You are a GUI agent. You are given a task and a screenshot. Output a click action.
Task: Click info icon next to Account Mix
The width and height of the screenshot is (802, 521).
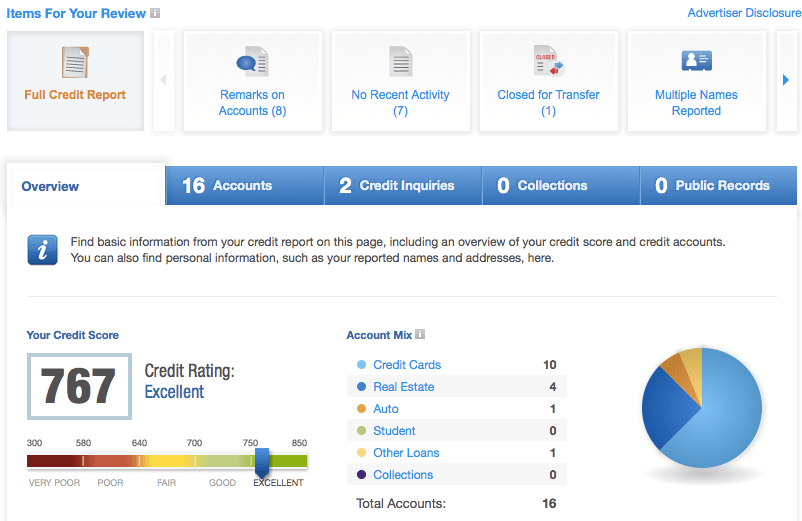pos(420,334)
